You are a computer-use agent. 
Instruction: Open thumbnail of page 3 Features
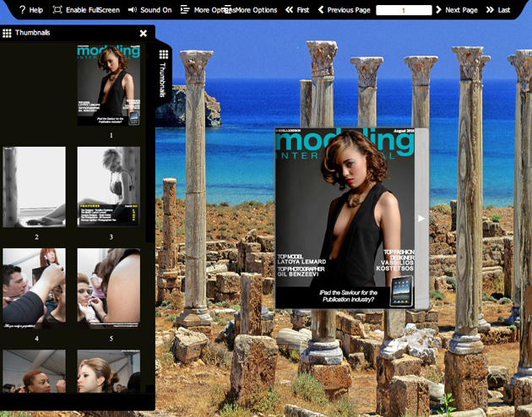109,187
